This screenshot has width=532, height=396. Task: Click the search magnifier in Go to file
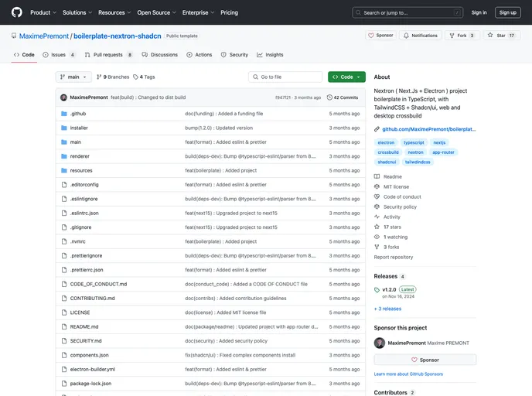click(255, 77)
